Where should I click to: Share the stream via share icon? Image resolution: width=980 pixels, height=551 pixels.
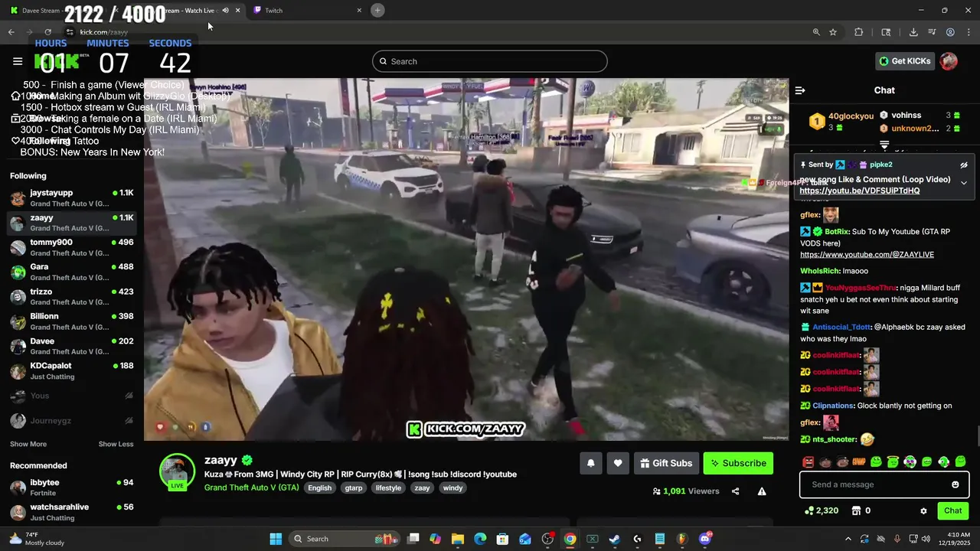(x=736, y=491)
